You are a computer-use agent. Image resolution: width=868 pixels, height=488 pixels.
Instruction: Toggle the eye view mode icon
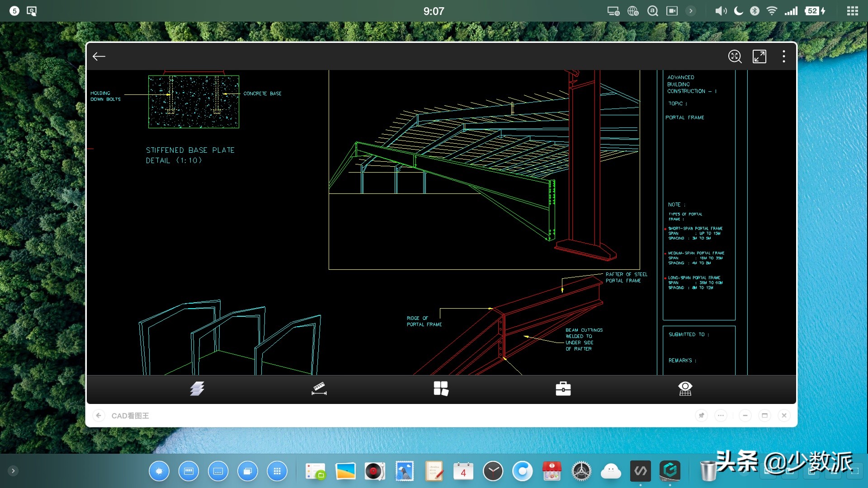tap(685, 389)
